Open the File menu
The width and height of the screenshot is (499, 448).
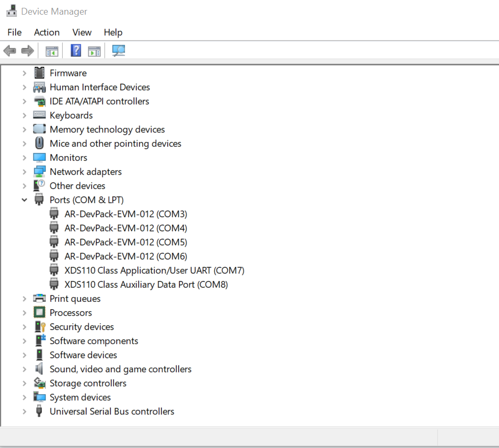coord(15,32)
